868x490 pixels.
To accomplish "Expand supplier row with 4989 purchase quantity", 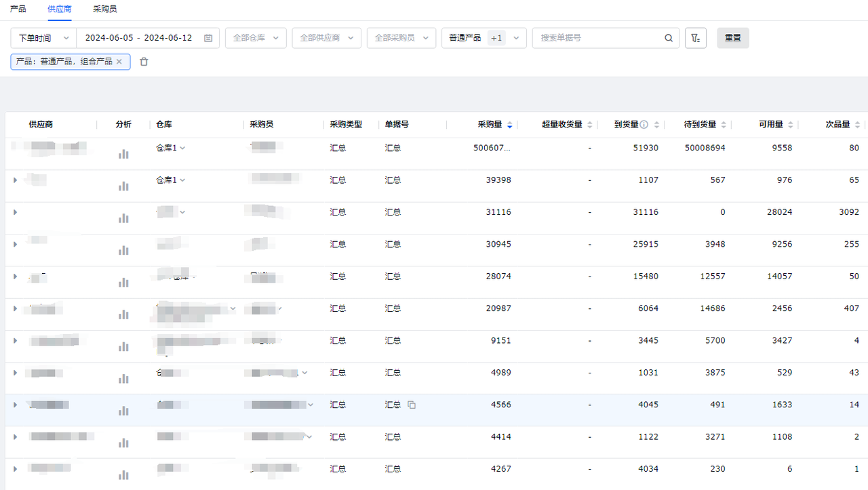I will point(15,373).
